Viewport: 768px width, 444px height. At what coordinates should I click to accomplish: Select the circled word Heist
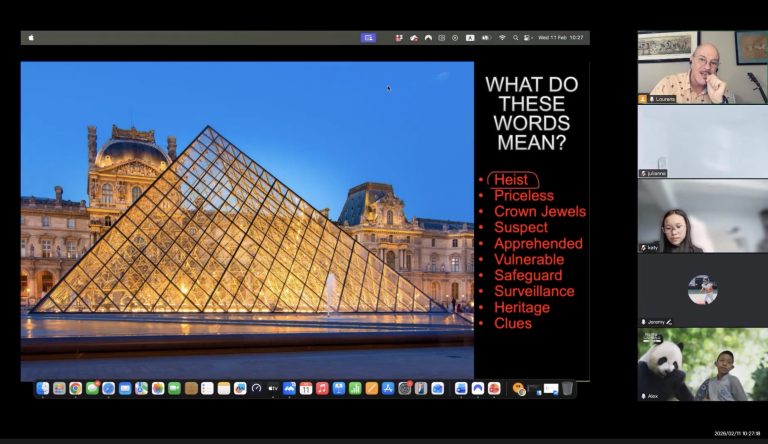click(x=510, y=180)
